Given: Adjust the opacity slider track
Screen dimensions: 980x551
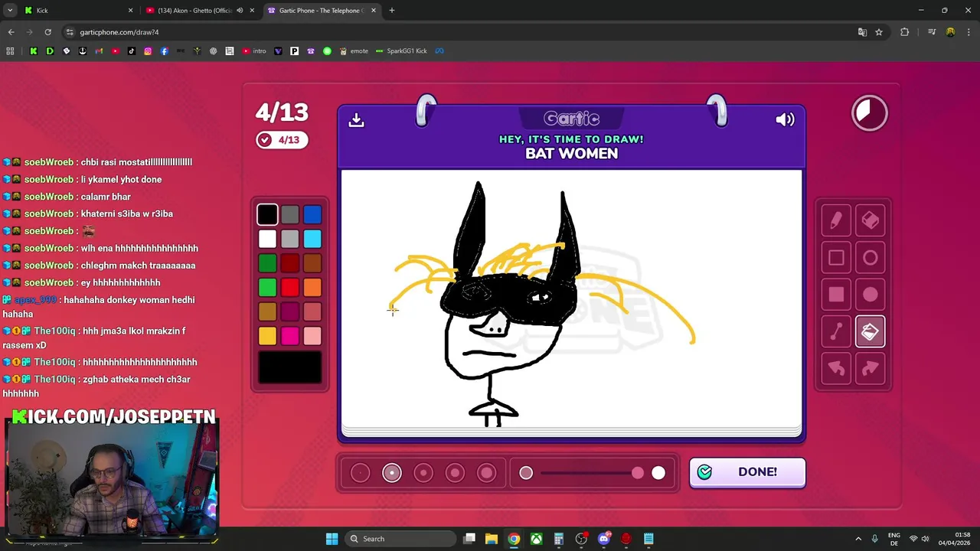Looking at the screenshot, I should 592,473.
